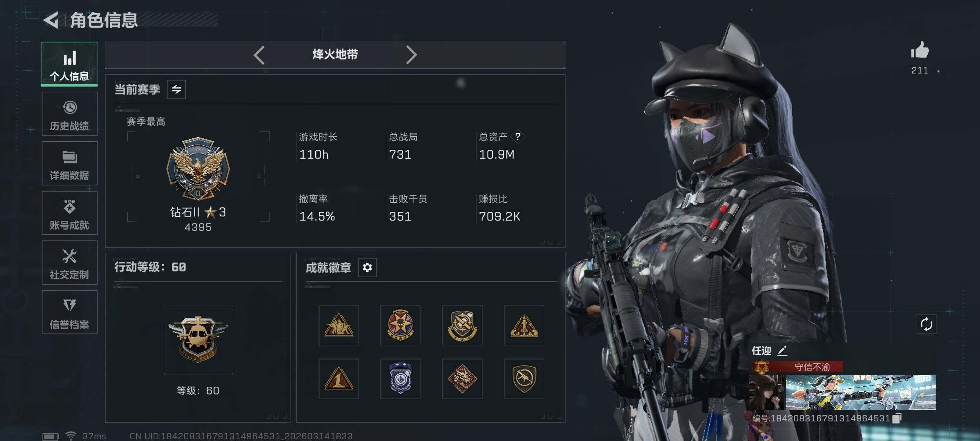The image size is (980, 441).
Task: Open the 详细数据 tab
Action: tap(69, 163)
